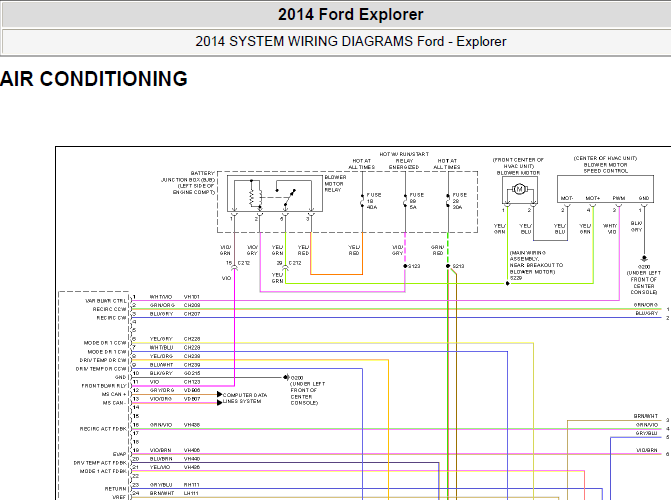Click the "MOT-" terminal label

567,198
